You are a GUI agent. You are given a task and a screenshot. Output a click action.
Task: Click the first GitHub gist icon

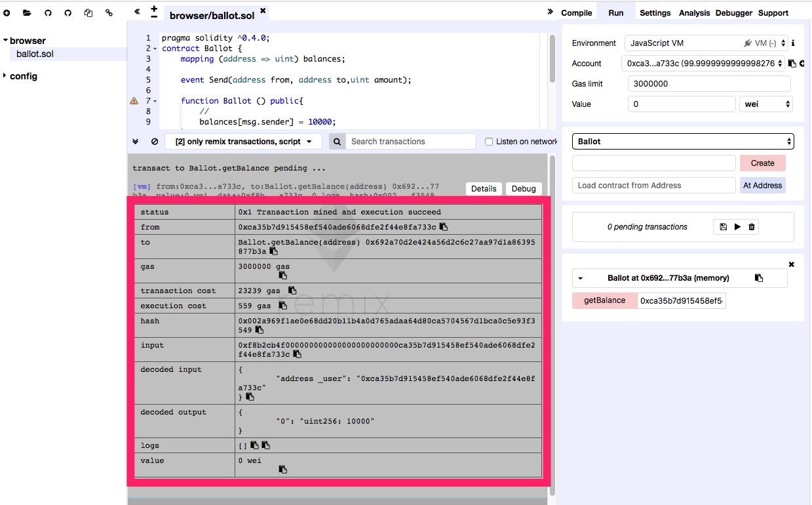[48, 12]
